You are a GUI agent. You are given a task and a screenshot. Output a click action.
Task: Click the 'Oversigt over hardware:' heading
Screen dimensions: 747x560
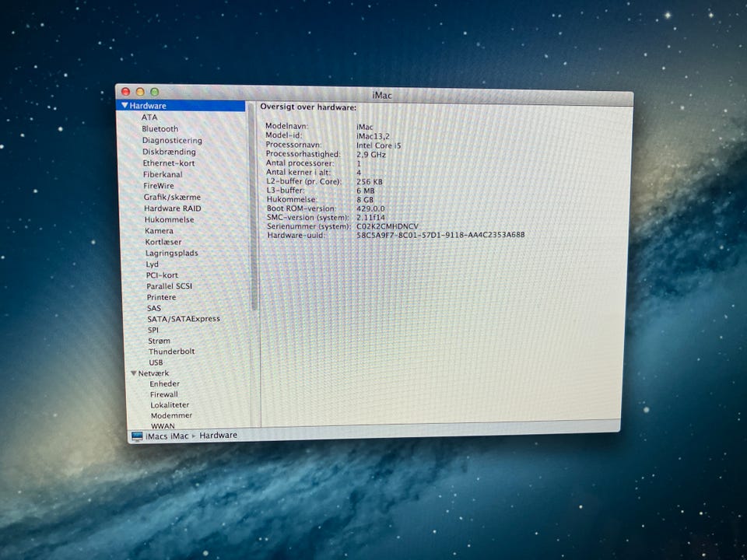click(x=308, y=107)
